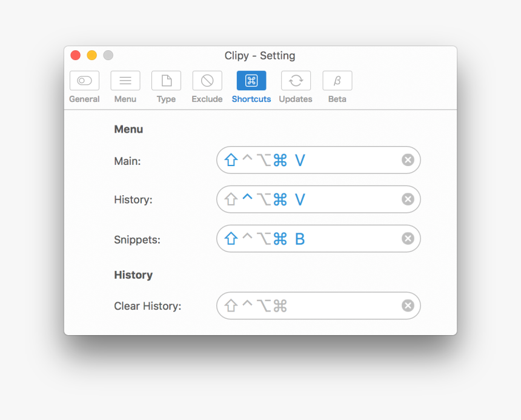Toggle Option modifier in History shortcut

tap(264, 199)
